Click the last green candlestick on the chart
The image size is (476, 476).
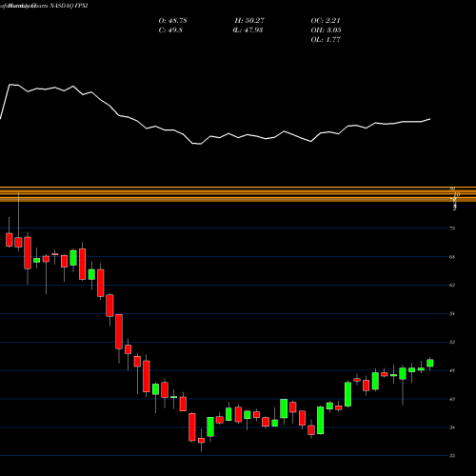(x=430, y=363)
